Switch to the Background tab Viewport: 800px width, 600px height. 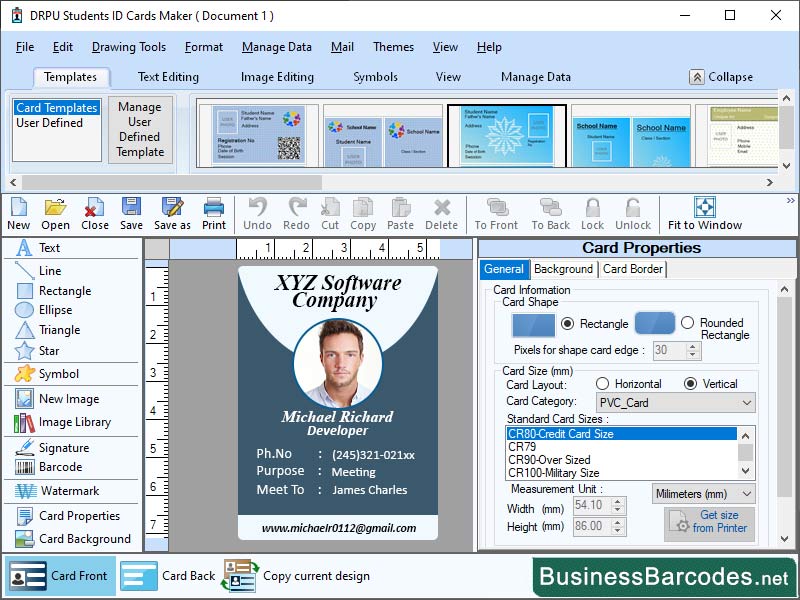point(563,269)
